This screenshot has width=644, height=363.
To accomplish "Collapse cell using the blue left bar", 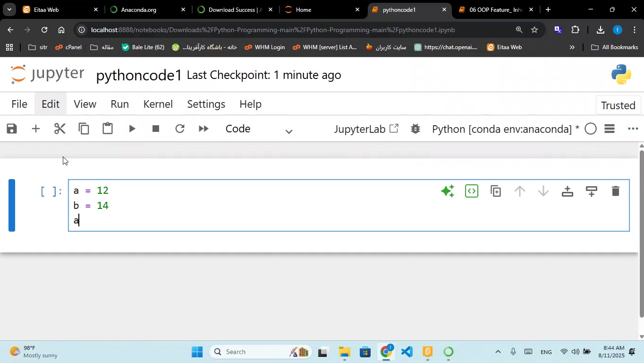I will pos(12,205).
